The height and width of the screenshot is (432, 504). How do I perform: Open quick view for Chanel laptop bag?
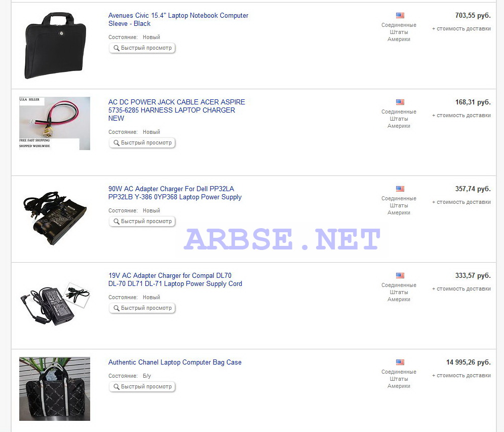point(142,387)
